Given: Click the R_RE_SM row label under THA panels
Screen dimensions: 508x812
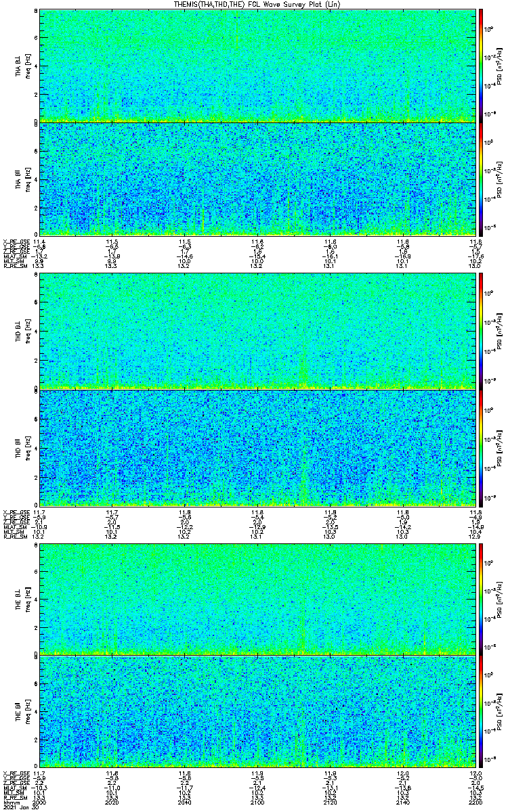Looking at the screenshot, I should coord(16,267).
